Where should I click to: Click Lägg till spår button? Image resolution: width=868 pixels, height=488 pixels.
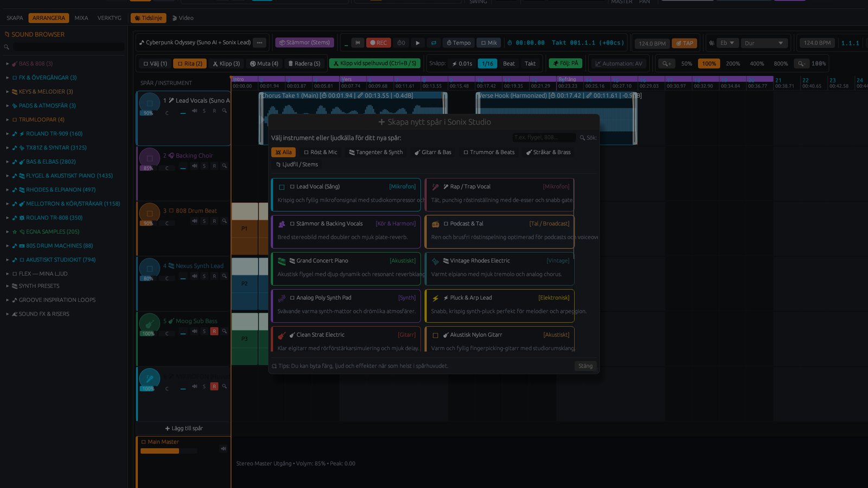[184, 428]
